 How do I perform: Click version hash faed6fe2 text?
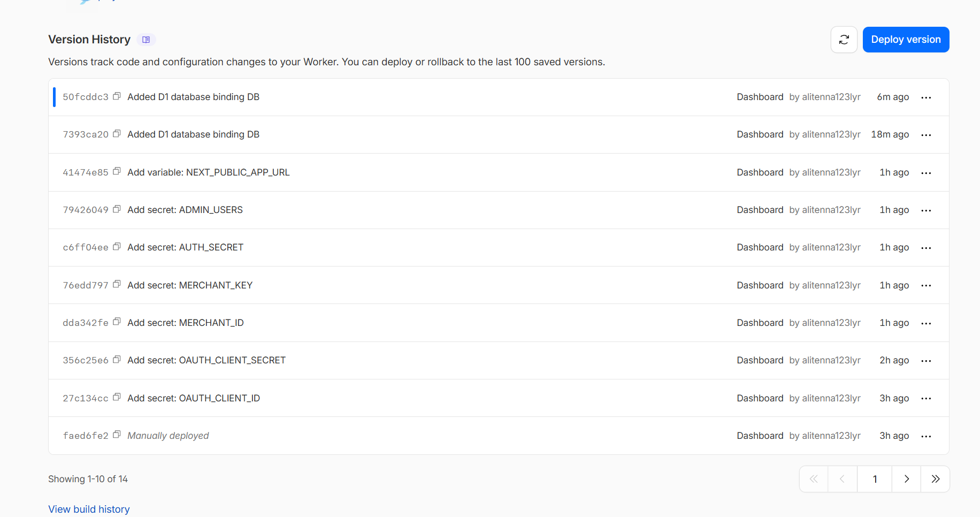pos(86,436)
